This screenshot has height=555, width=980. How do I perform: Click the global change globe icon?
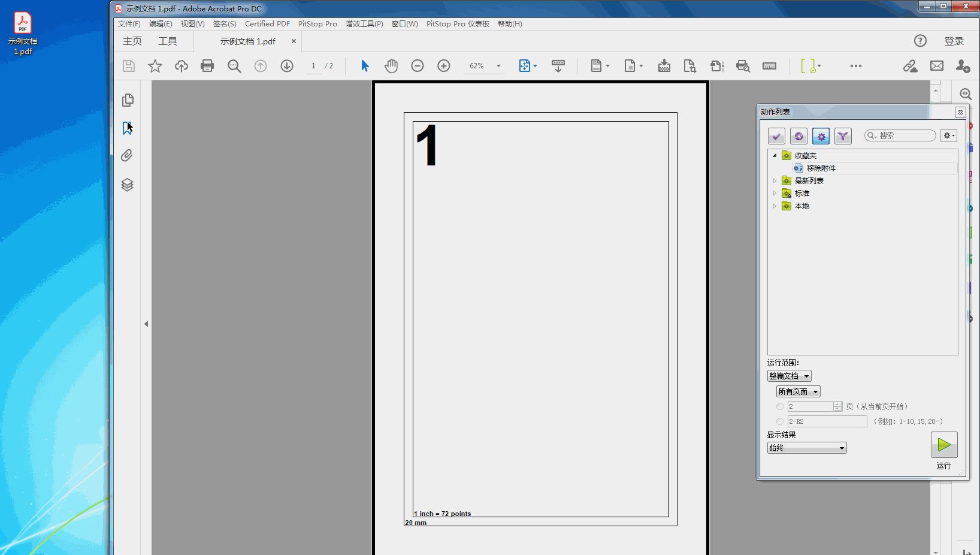pyautogui.click(x=798, y=136)
